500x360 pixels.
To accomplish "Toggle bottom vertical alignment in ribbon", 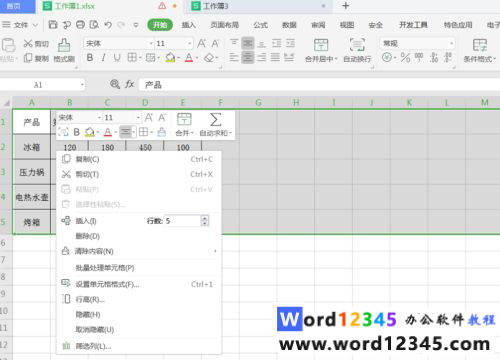I will (x=262, y=43).
